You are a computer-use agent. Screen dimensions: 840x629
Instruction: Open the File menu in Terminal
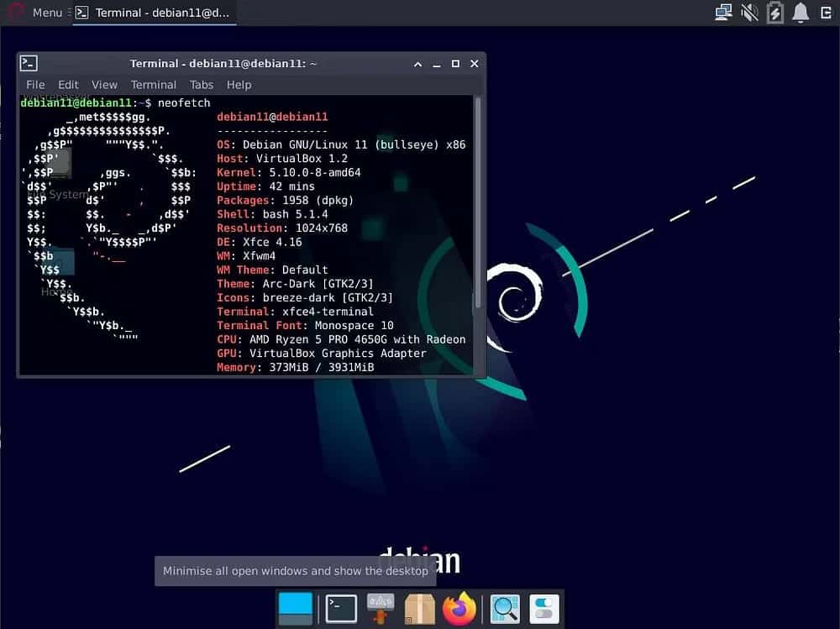(x=35, y=85)
